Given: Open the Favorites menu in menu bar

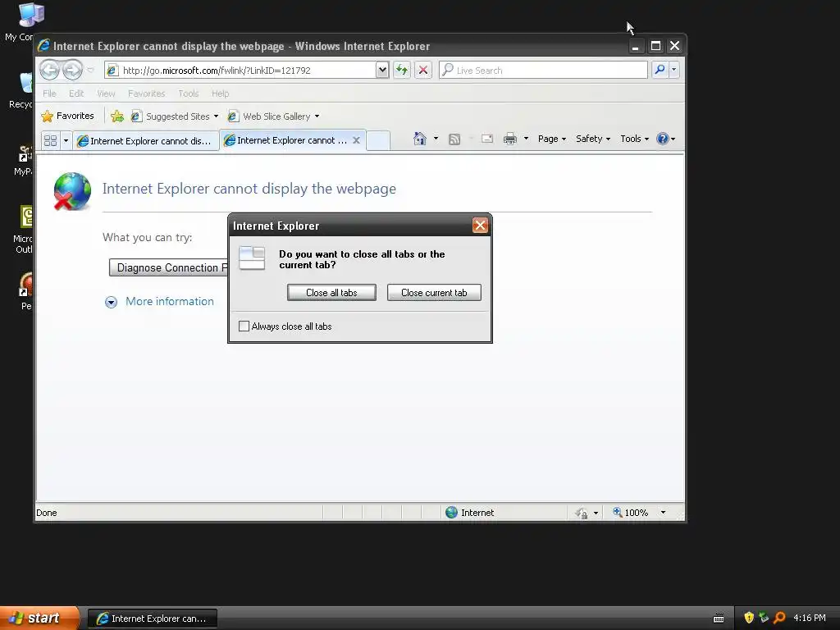Looking at the screenshot, I should (x=146, y=94).
